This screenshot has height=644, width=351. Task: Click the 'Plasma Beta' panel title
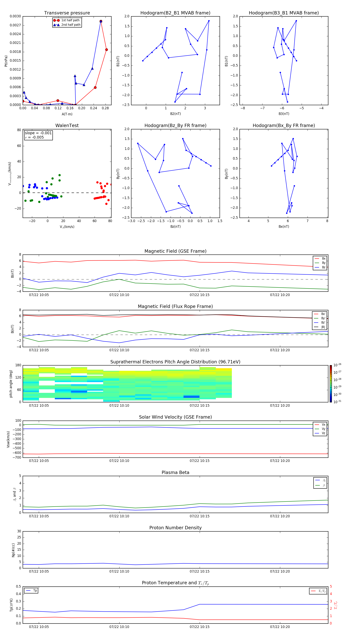point(175,472)
